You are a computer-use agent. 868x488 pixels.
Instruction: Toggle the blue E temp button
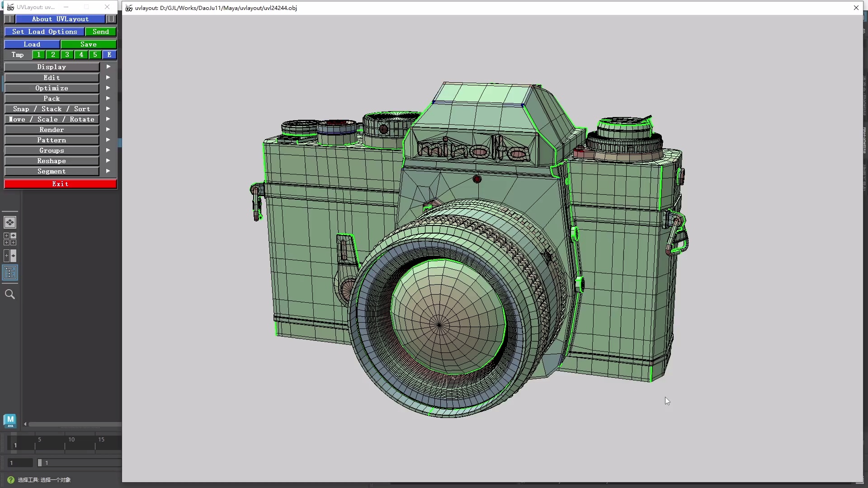(x=109, y=55)
